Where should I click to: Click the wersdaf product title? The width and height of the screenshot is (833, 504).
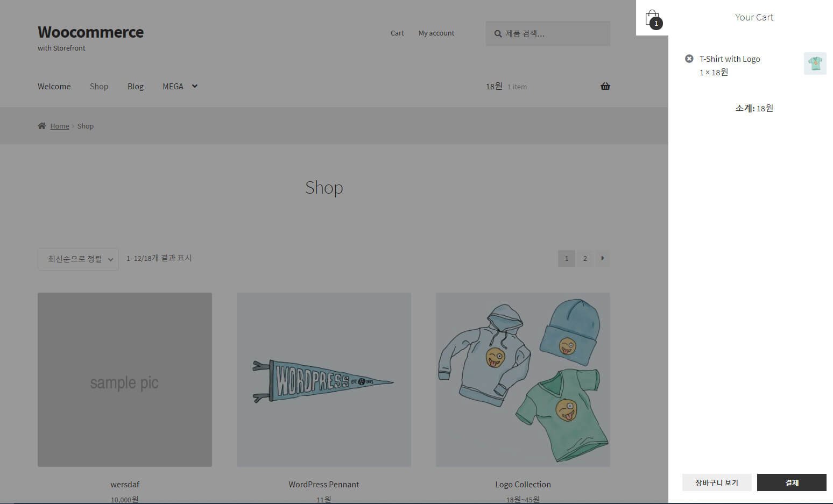(x=125, y=484)
